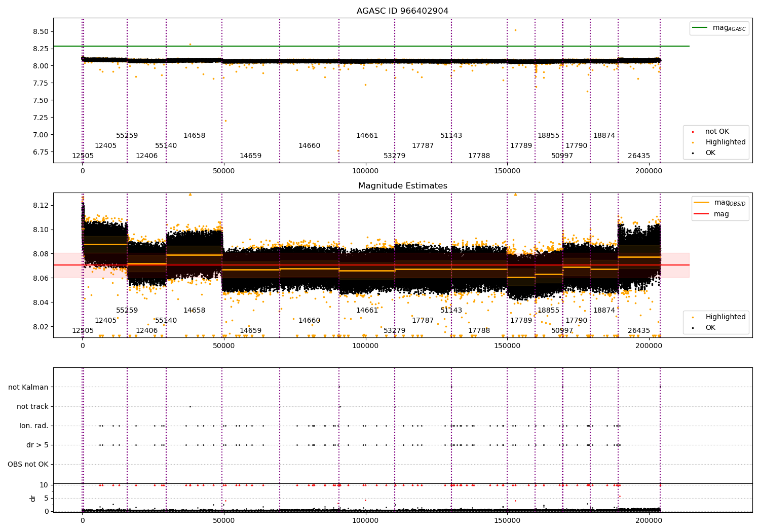760x532 pixels.
Task: Click the 10 tick on dr axis
Action: coord(44,485)
